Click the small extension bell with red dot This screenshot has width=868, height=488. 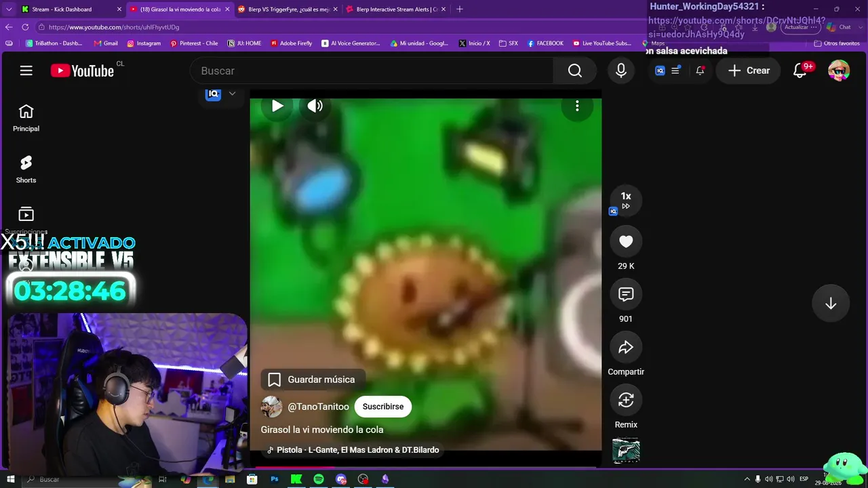point(700,70)
